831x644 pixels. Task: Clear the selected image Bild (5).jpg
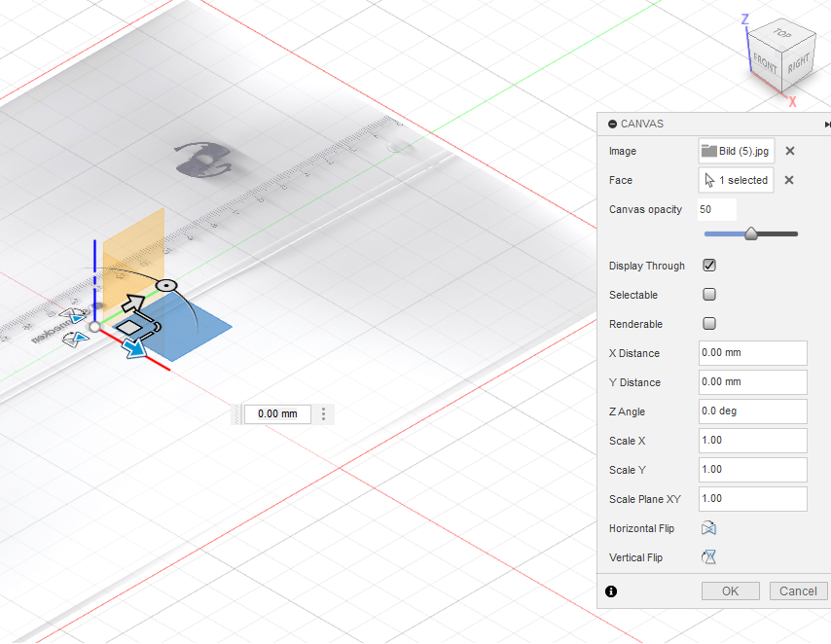(790, 151)
